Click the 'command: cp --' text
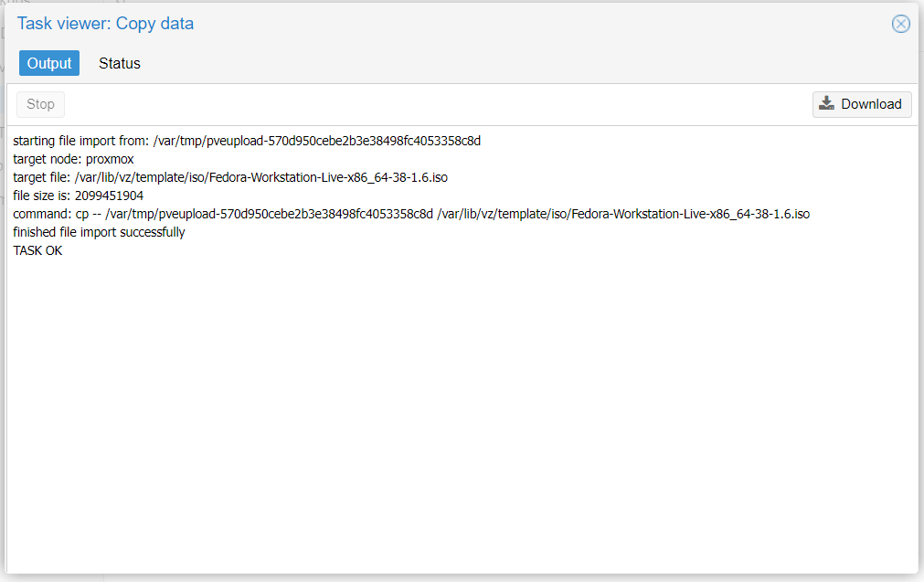924x582 pixels. tap(57, 214)
